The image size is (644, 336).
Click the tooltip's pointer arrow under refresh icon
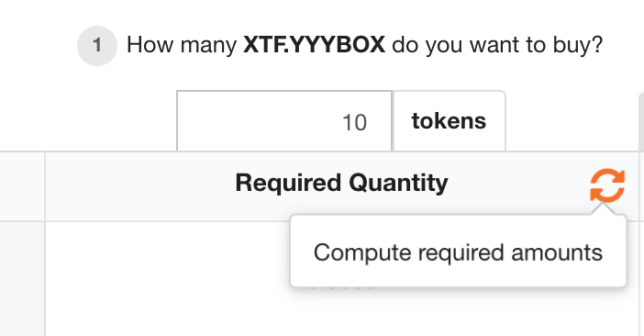tap(603, 208)
